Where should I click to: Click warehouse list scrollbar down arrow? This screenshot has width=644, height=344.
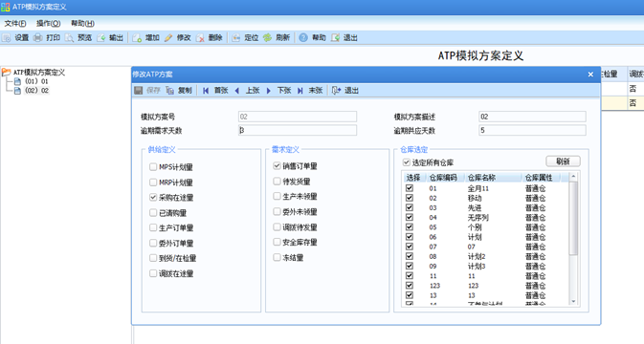click(x=573, y=301)
